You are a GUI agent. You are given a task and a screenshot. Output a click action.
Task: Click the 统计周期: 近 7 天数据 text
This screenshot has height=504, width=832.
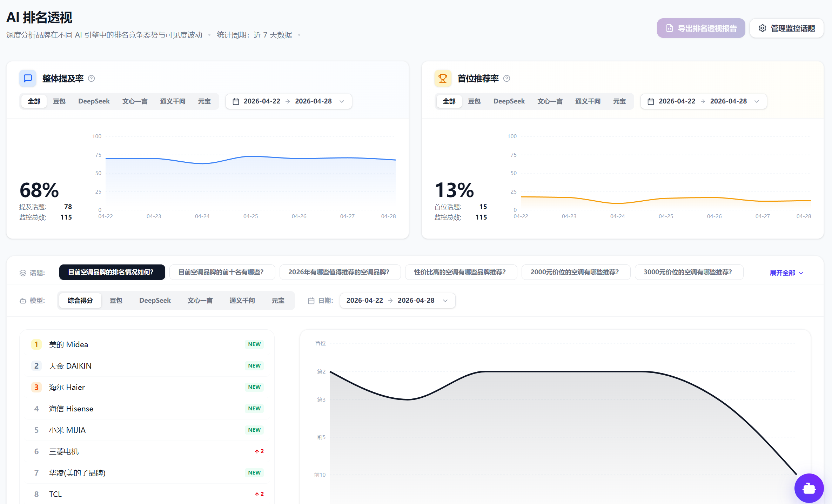click(254, 35)
